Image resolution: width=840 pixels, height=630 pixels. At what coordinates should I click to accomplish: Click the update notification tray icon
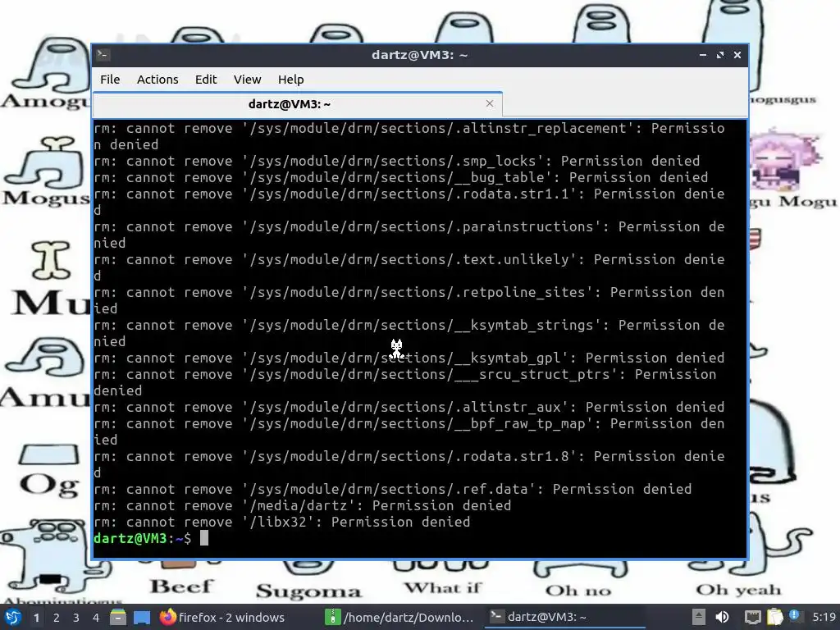tap(794, 615)
